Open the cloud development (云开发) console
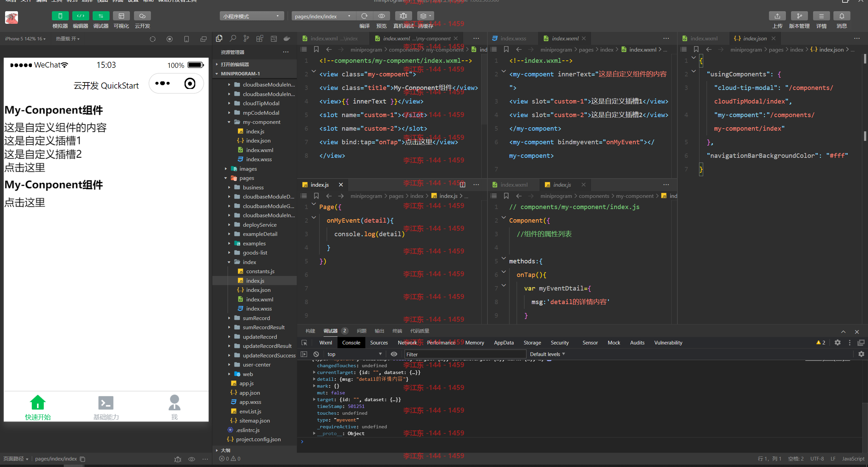Image resolution: width=868 pixels, height=467 pixels. click(x=142, y=16)
